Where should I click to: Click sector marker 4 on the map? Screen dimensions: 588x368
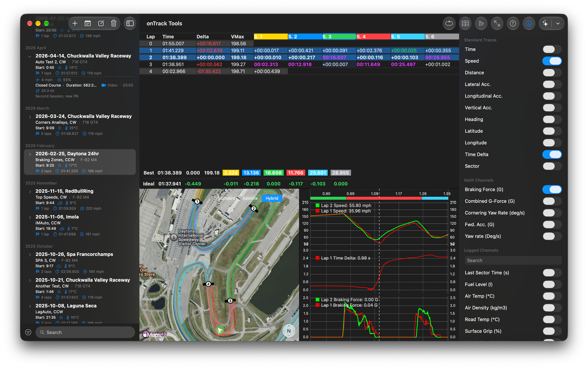point(208,284)
